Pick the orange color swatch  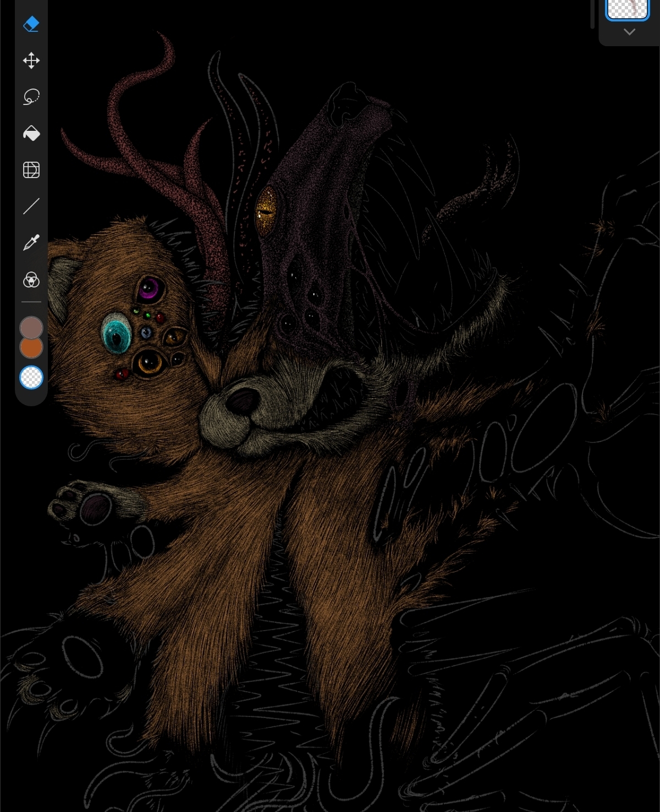tap(31, 349)
